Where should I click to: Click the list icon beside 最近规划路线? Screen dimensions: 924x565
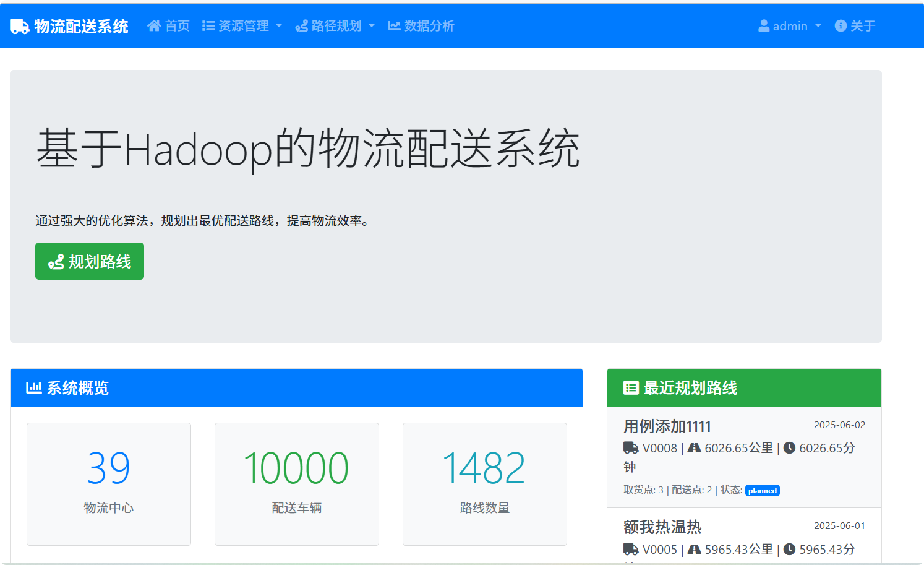631,388
